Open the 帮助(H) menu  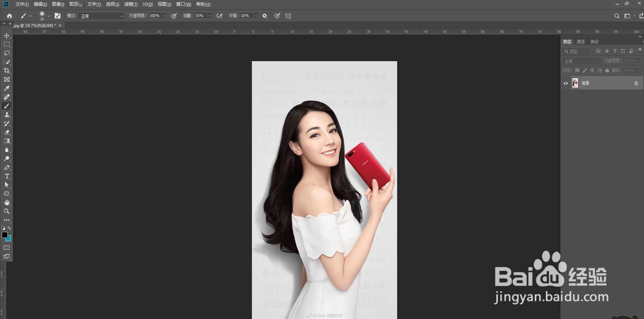[203, 4]
